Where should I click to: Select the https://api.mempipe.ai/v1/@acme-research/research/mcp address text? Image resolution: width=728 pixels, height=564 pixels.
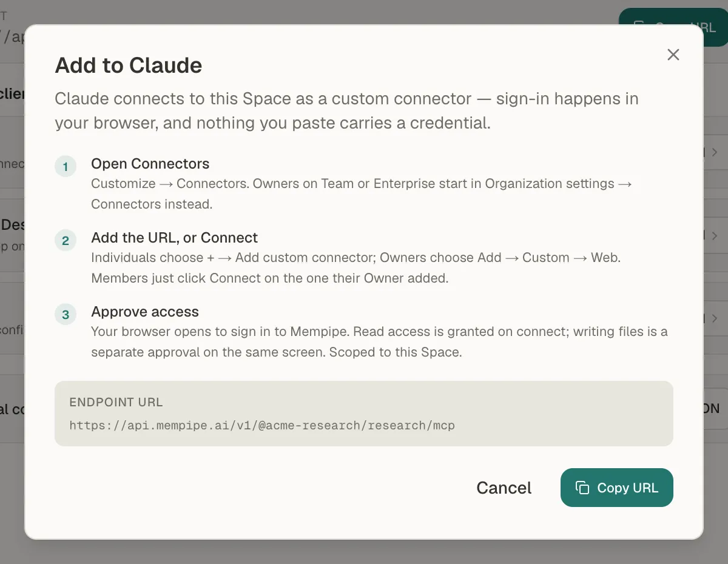[262, 425]
